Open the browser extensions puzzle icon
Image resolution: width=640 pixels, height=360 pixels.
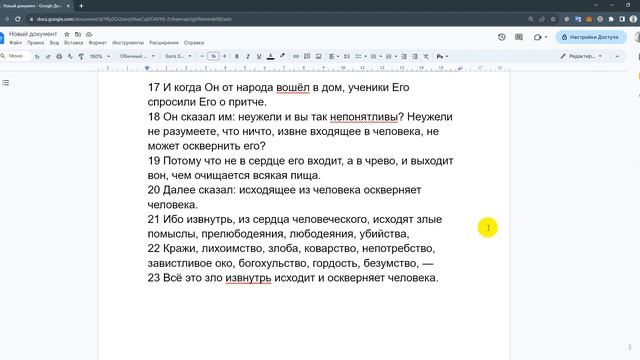(611, 19)
